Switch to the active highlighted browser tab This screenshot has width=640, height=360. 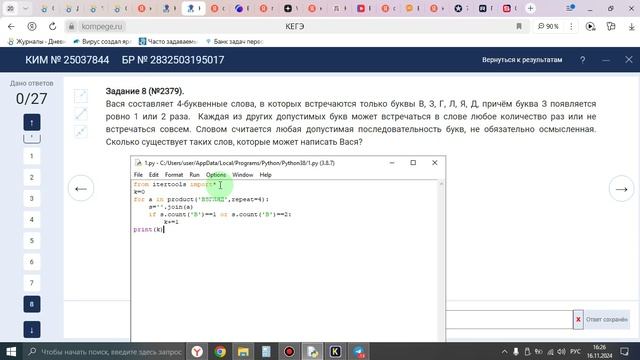tap(193, 8)
